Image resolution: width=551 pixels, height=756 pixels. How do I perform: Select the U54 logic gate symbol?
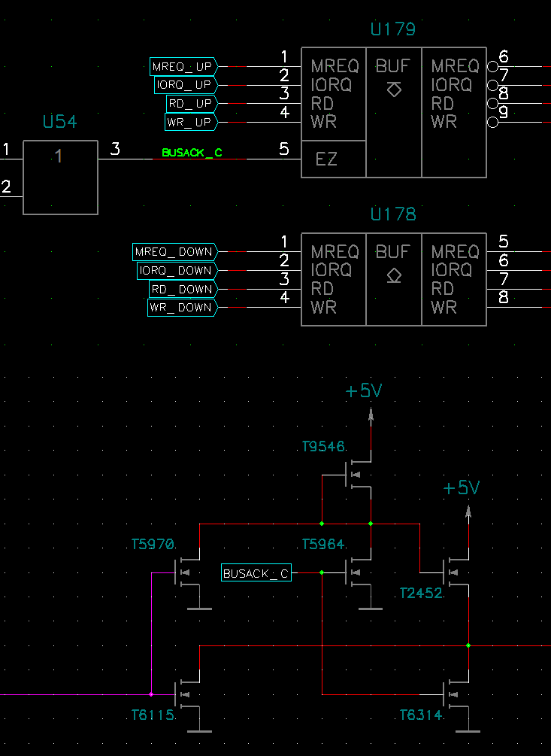coord(60,178)
